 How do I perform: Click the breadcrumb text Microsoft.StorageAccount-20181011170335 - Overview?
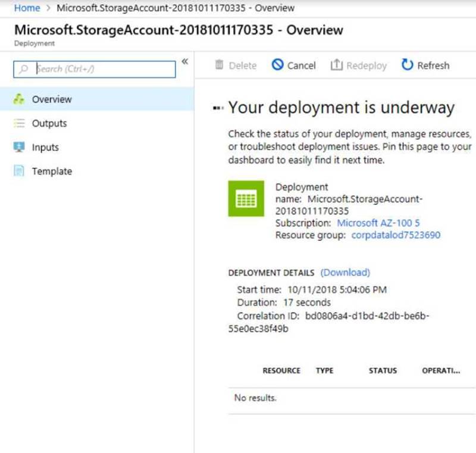(176, 8)
